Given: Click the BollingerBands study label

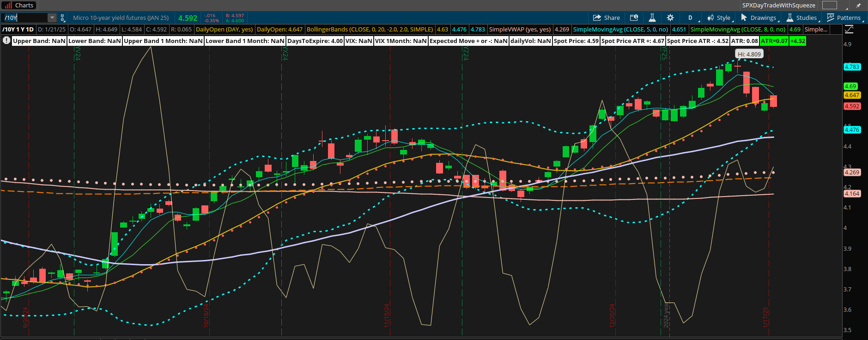Looking at the screenshot, I should coord(370,29).
